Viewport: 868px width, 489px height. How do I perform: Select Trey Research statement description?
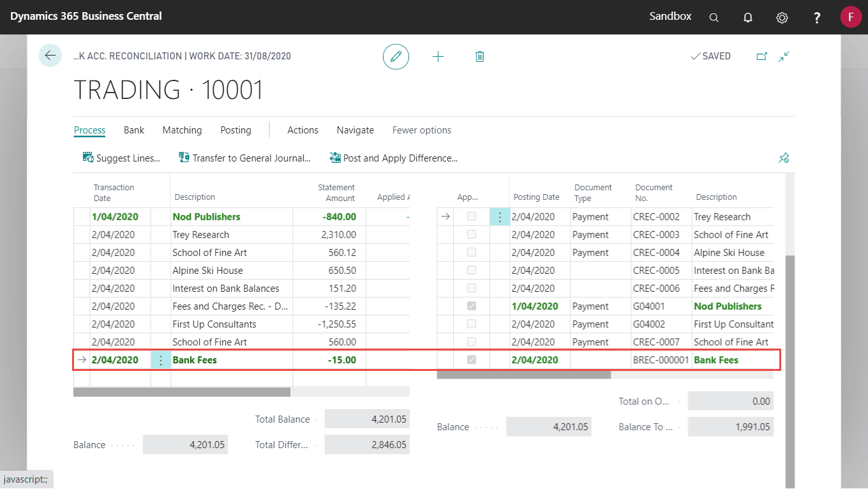point(200,235)
